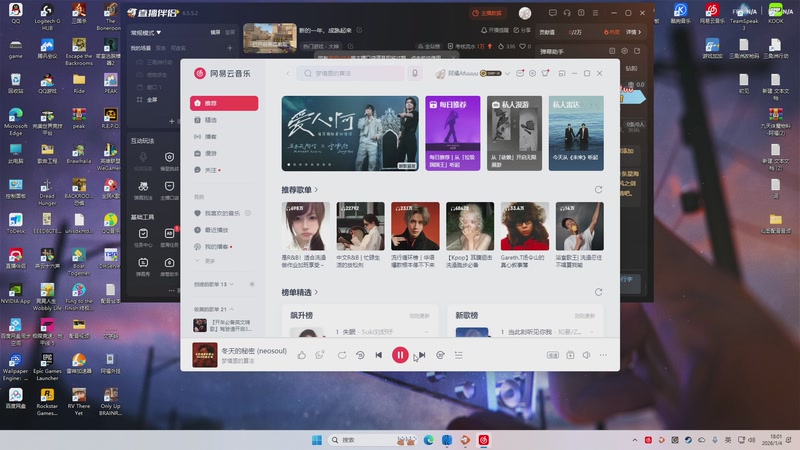Pause the currently playing song
The width and height of the screenshot is (800, 450).
[x=400, y=355]
